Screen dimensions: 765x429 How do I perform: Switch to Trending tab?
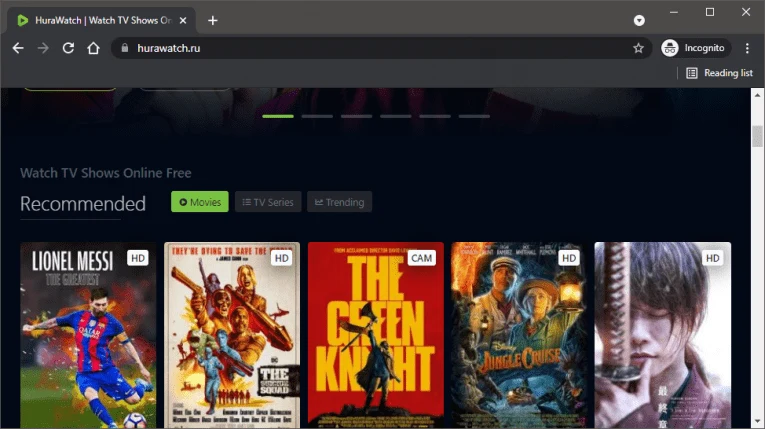coord(339,202)
